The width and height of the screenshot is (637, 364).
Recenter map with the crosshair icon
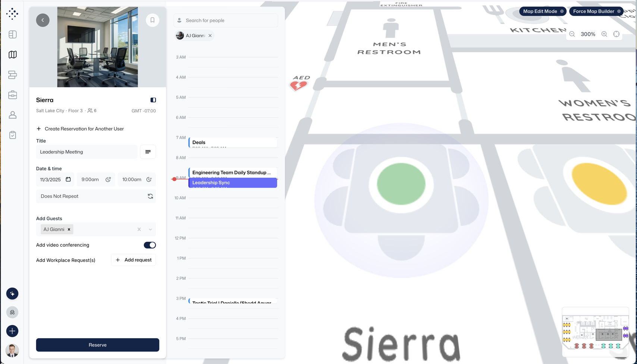616,34
